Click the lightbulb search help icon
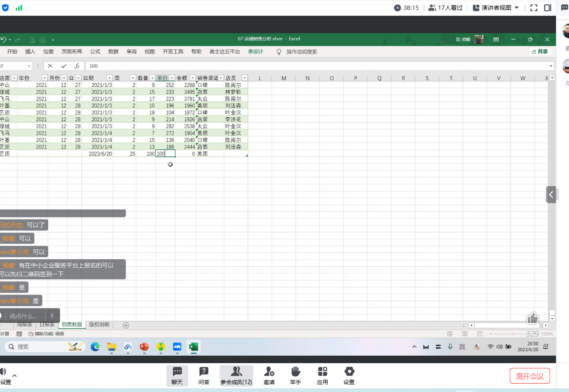This screenshot has height=392, width=569. point(279,52)
